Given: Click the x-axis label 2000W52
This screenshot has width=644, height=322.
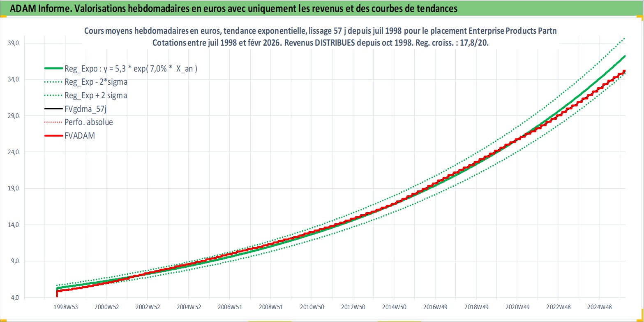Looking at the screenshot, I should coord(106,307).
